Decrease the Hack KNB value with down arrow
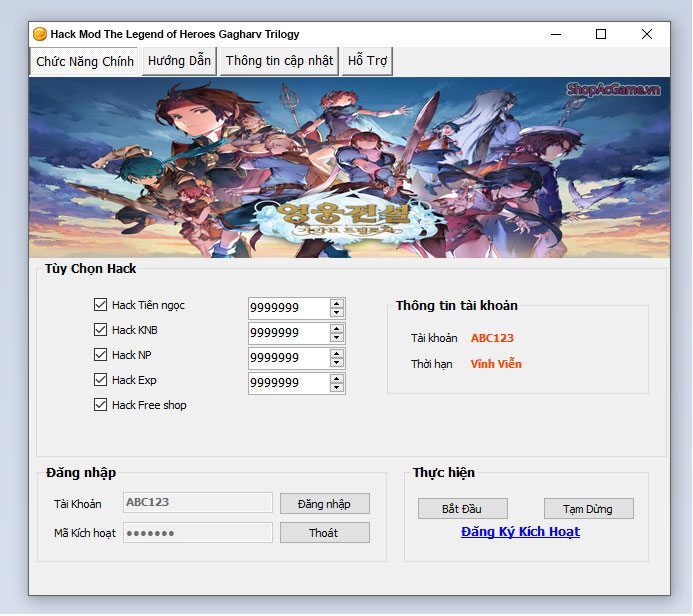Viewport: 693px width, 616px height. pos(337,338)
